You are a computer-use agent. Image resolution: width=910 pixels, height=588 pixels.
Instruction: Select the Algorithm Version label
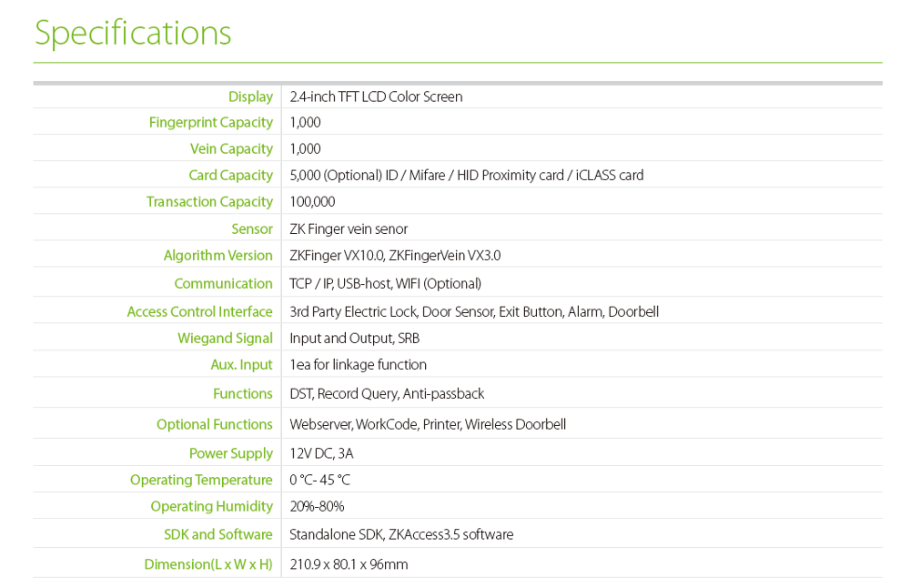tap(217, 256)
